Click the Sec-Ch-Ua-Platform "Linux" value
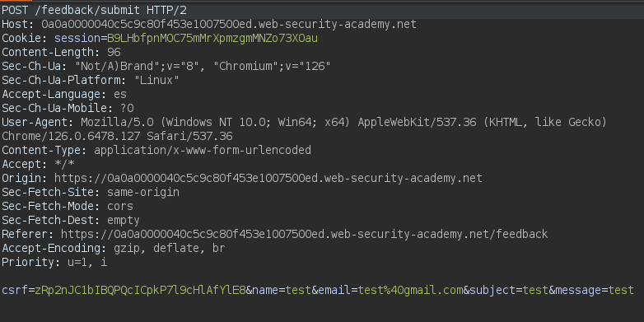Screen dimensions: 644x322 157,81
